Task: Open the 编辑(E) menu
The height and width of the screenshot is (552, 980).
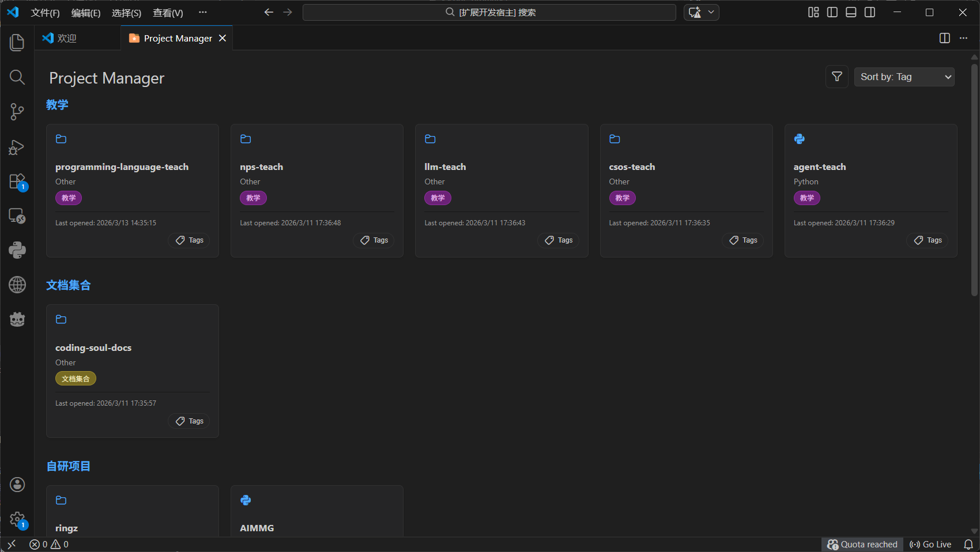Action: [x=86, y=13]
